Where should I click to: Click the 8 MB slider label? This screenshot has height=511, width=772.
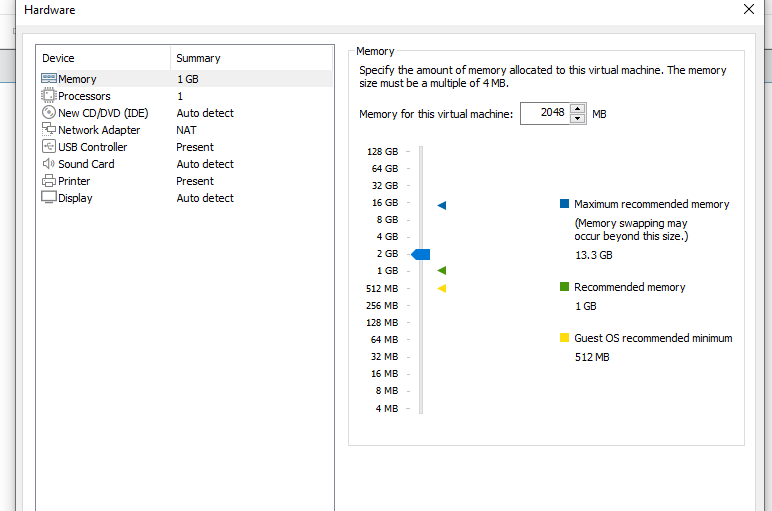pos(386,390)
